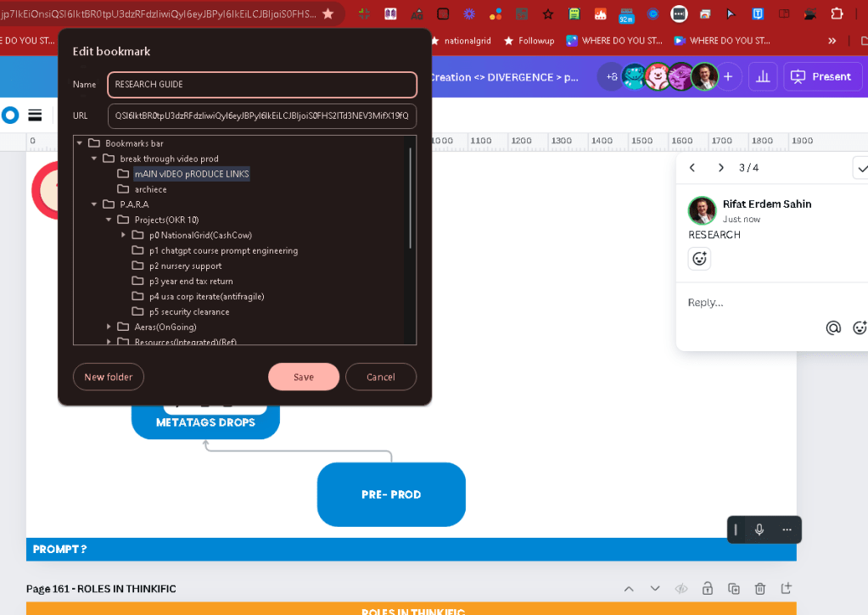Toggle the lock icon on Page 161

point(708,589)
